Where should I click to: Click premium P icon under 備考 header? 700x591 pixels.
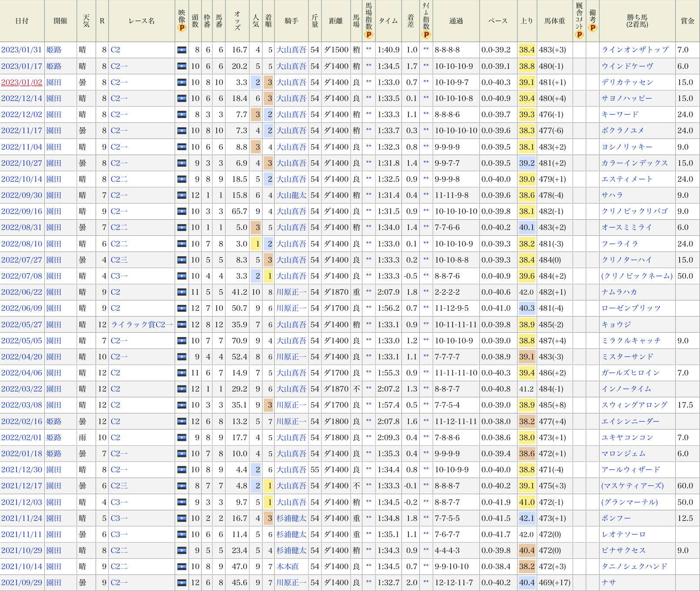[592, 28]
